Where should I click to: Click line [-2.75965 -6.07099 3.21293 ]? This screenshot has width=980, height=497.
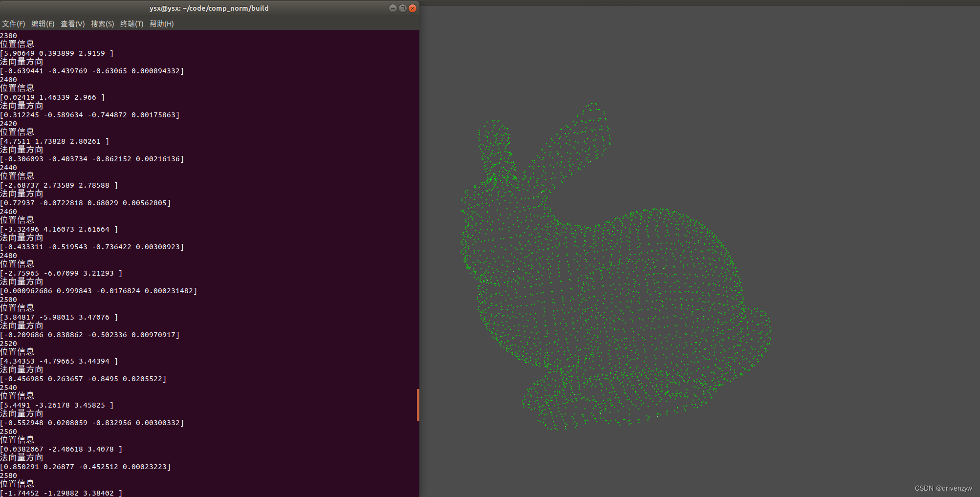pos(61,273)
